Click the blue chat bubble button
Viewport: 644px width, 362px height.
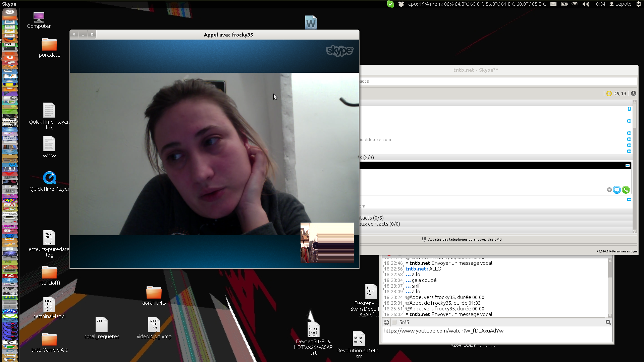click(x=616, y=190)
